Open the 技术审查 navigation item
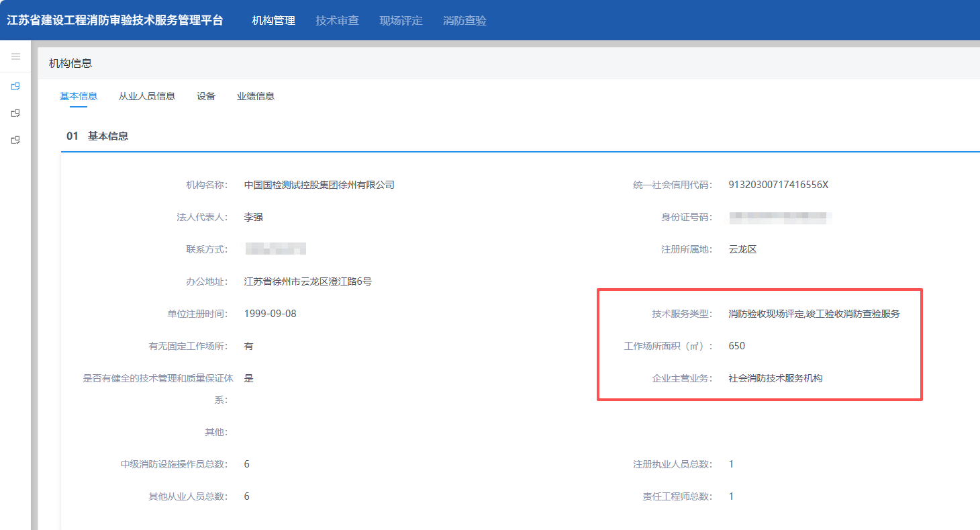Screen dimensions: 980x530 337,20
